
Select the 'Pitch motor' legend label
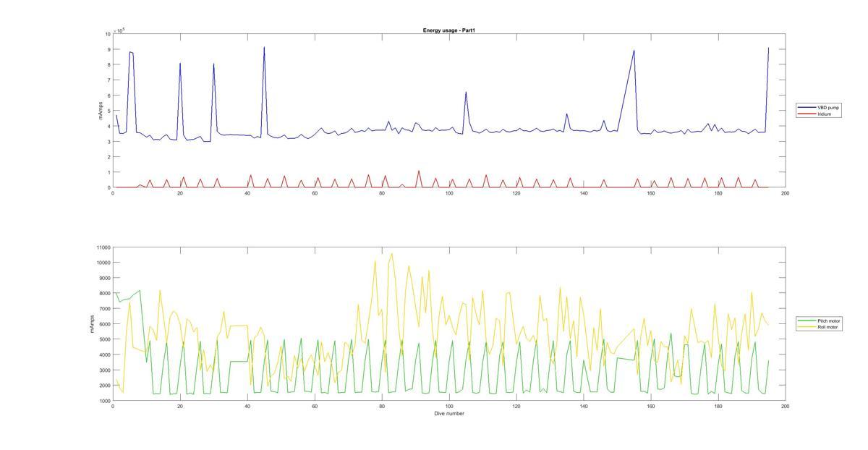tap(829, 320)
